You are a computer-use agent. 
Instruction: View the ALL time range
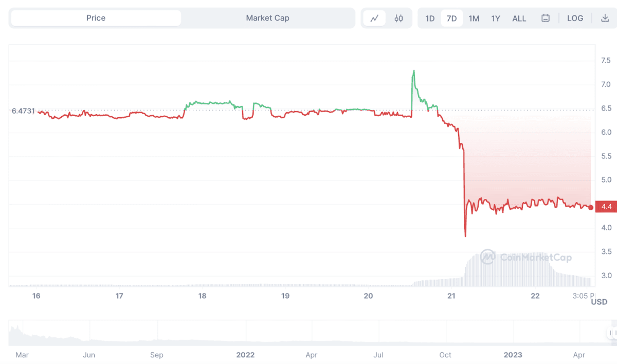click(x=519, y=17)
